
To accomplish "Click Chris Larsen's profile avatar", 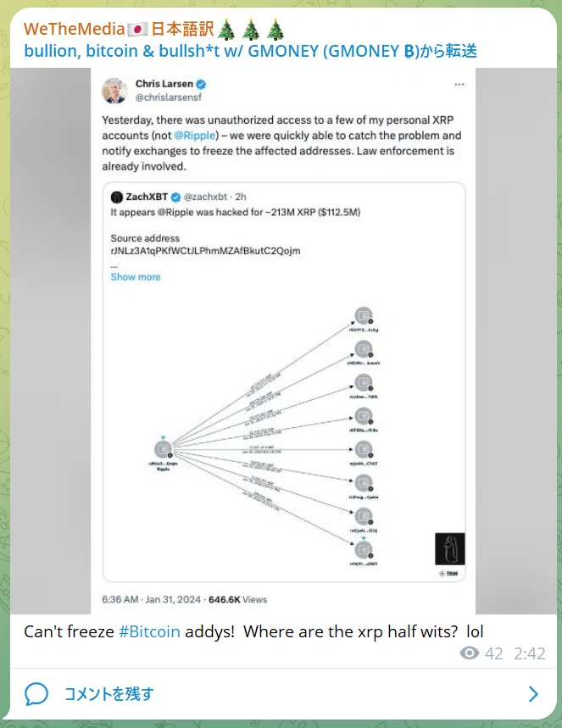I will [114, 90].
